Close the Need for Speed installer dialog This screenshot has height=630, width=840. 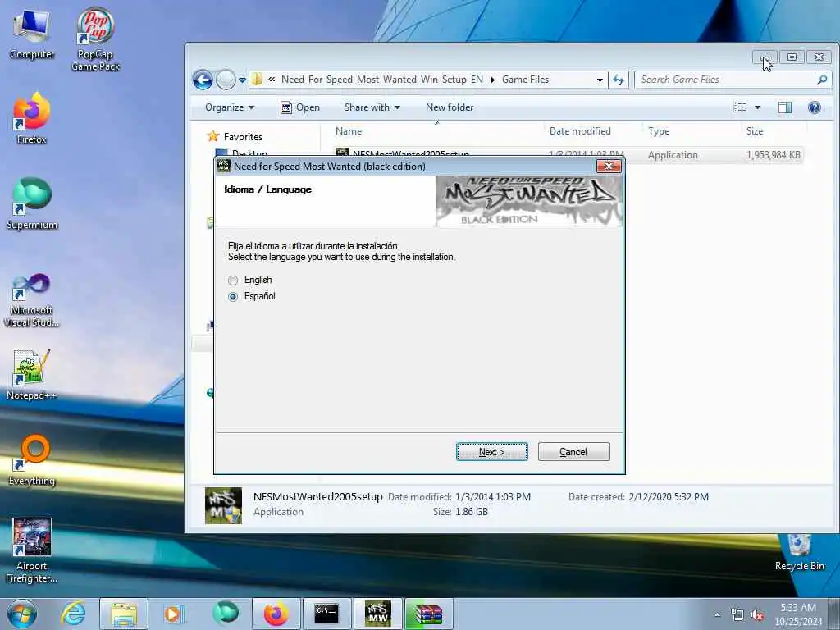pos(609,166)
